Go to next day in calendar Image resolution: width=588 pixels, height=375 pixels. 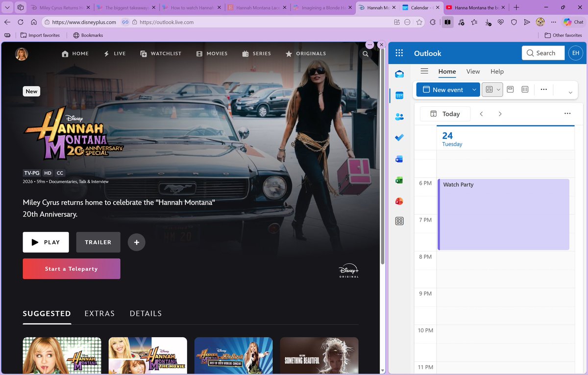point(500,114)
